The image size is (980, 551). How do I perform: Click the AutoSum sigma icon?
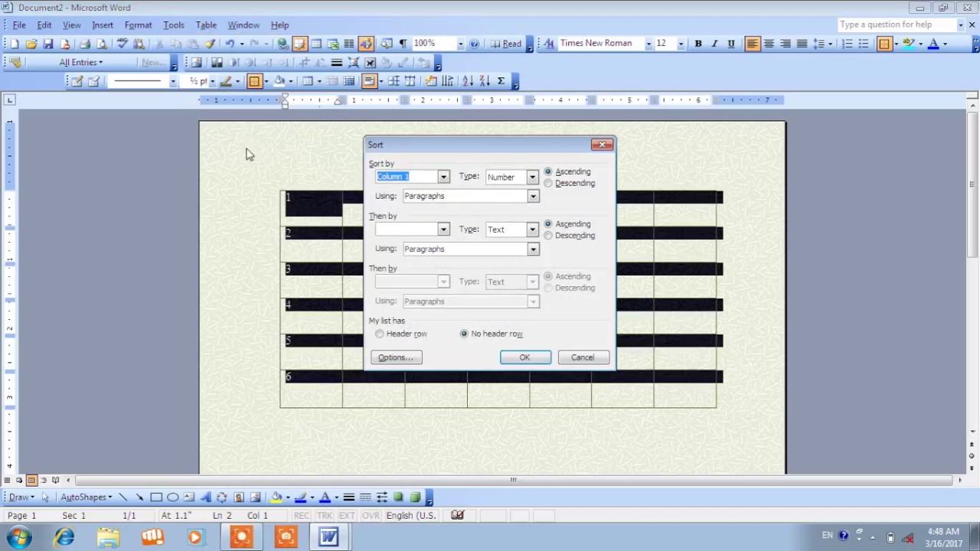tap(501, 81)
